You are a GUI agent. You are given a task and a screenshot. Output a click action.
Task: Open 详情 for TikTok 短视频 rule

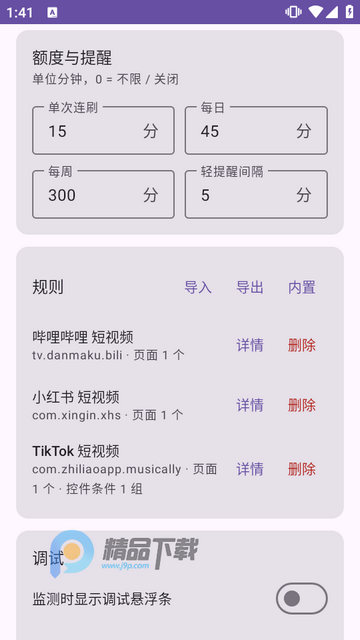(x=250, y=469)
